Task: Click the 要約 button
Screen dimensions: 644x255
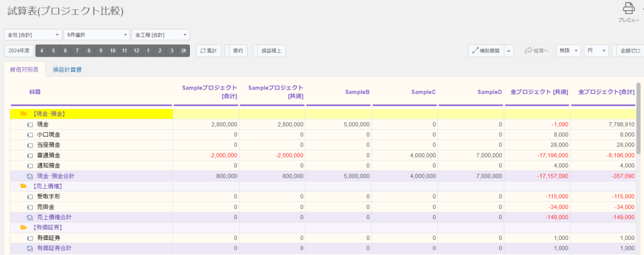Action: coord(237,50)
